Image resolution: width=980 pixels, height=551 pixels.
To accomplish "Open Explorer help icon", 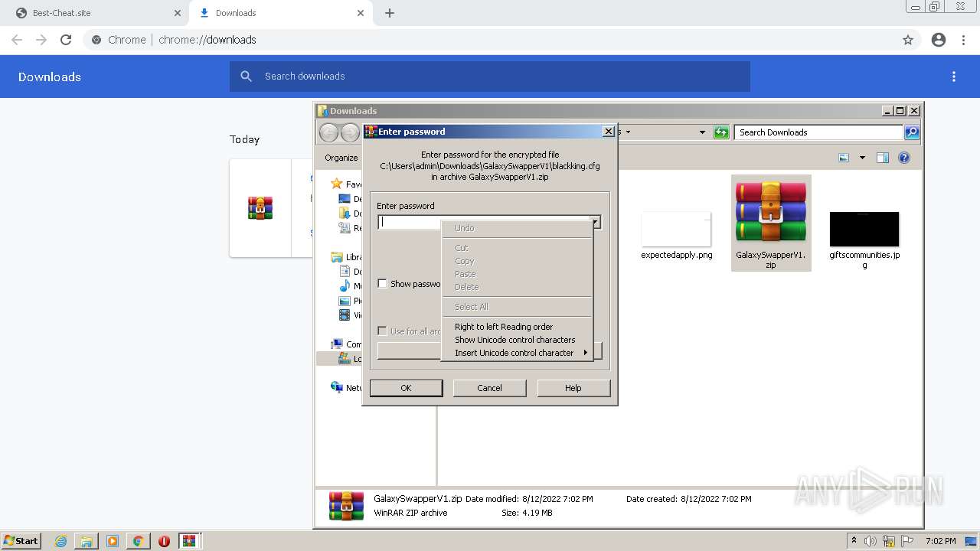I will tap(904, 158).
